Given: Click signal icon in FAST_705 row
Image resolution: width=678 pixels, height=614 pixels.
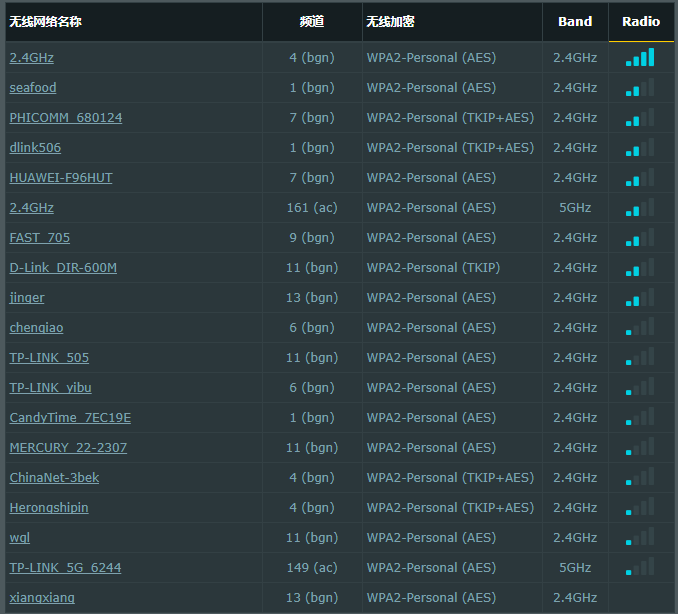Looking at the screenshot, I should [x=640, y=238].
